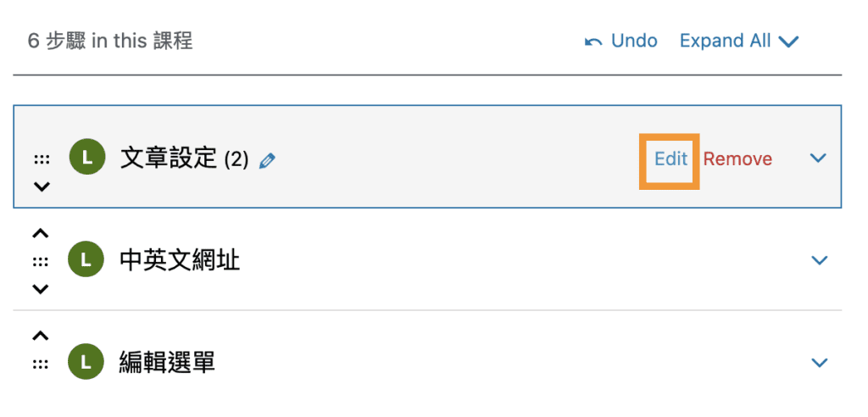
Task: Click move down arrow under 文章設定
Action: (x=41, y=186)
